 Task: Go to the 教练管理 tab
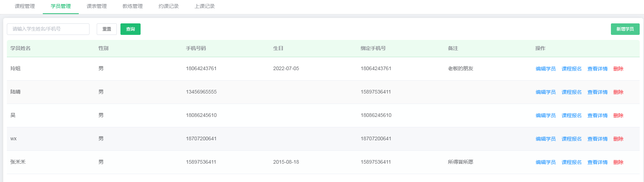coord(133,6)
